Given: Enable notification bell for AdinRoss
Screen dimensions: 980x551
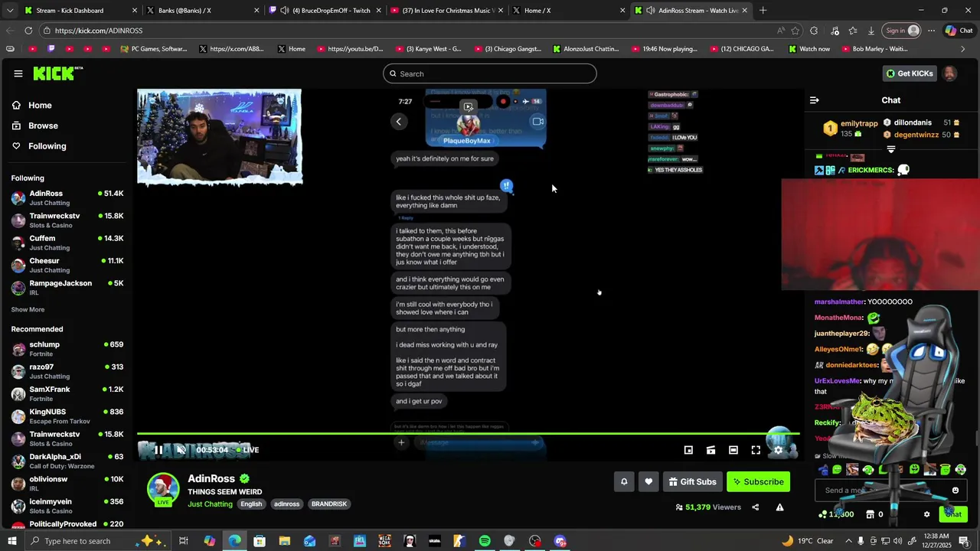Looking at the screenshot, I should click(x=624, y=481).
